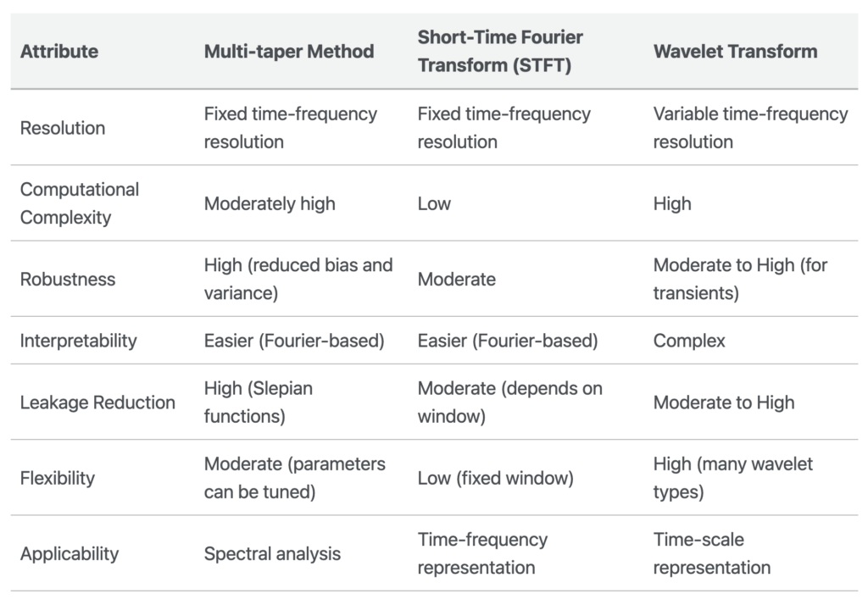Click the 'Variable time-frequency resolution' cell

click(x=750, y=128)
